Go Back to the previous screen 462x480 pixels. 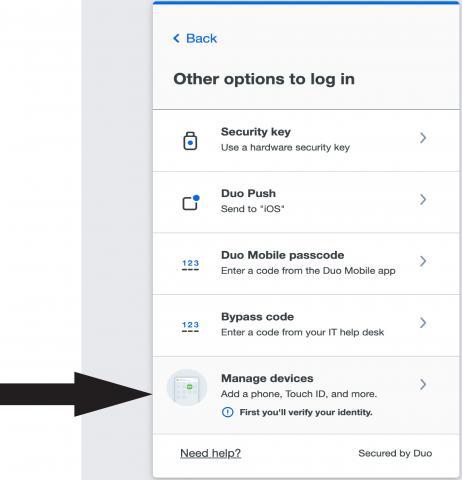click(x=195, y=38)
